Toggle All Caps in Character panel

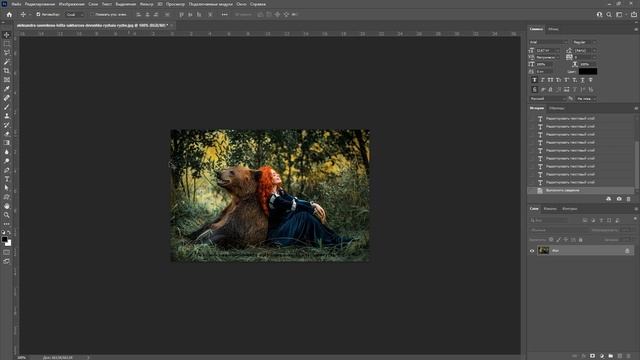click(550, 80)
